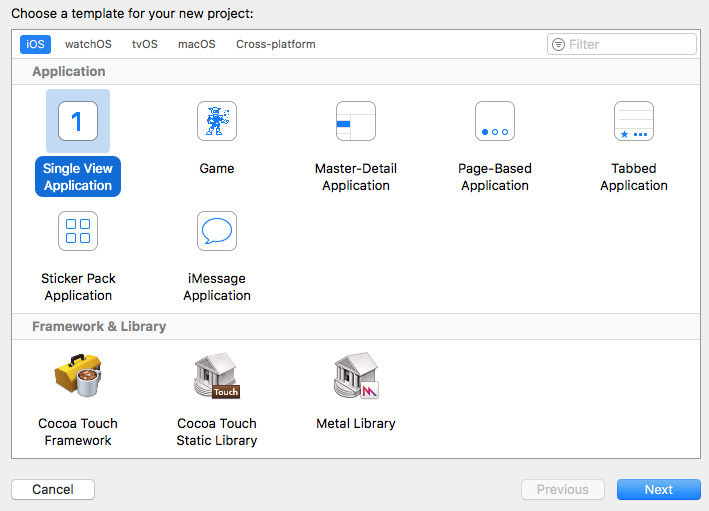The width and height of the screenshot is (709, 511).
Task: Choose the Game template icon
Action: [217, 122]
